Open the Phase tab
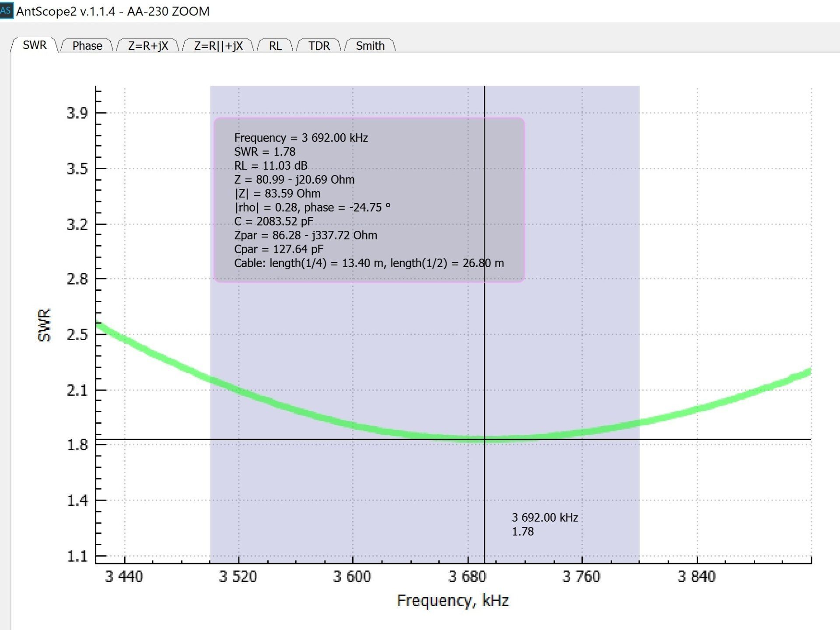The image size is (840, 630). click(87, 45)
